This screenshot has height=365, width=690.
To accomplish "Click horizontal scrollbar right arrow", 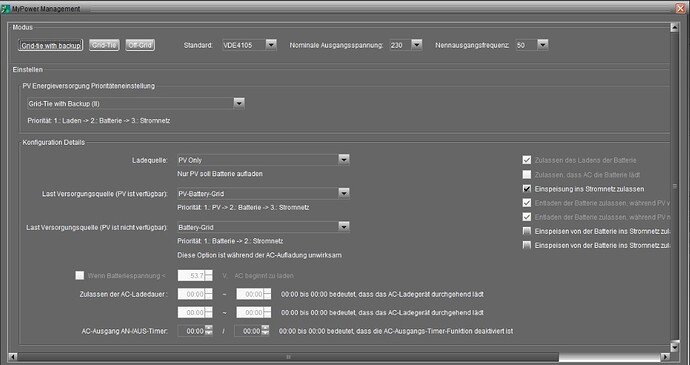I will (665, 356).
